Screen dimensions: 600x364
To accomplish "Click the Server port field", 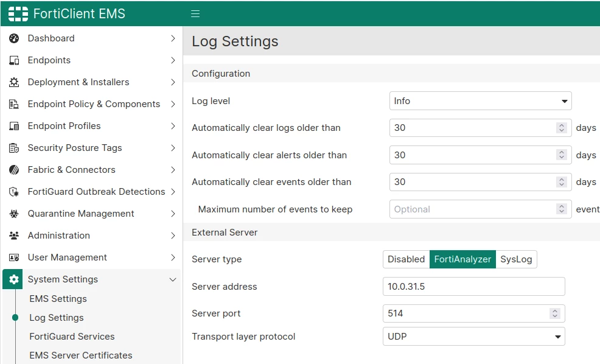I will 473,313.
